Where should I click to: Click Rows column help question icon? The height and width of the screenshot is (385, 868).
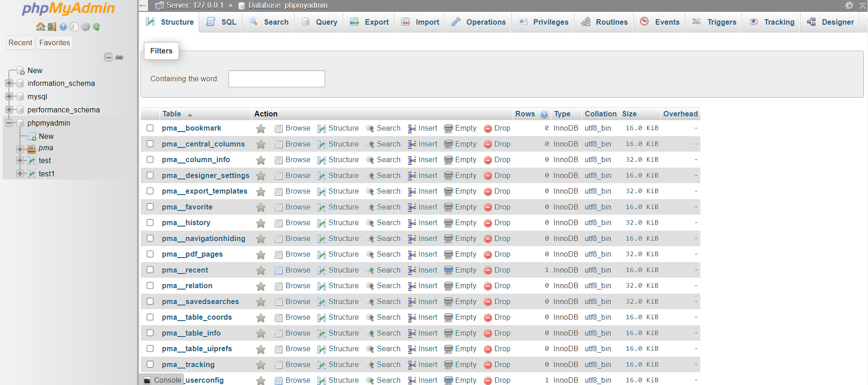[x=544, y=115]
